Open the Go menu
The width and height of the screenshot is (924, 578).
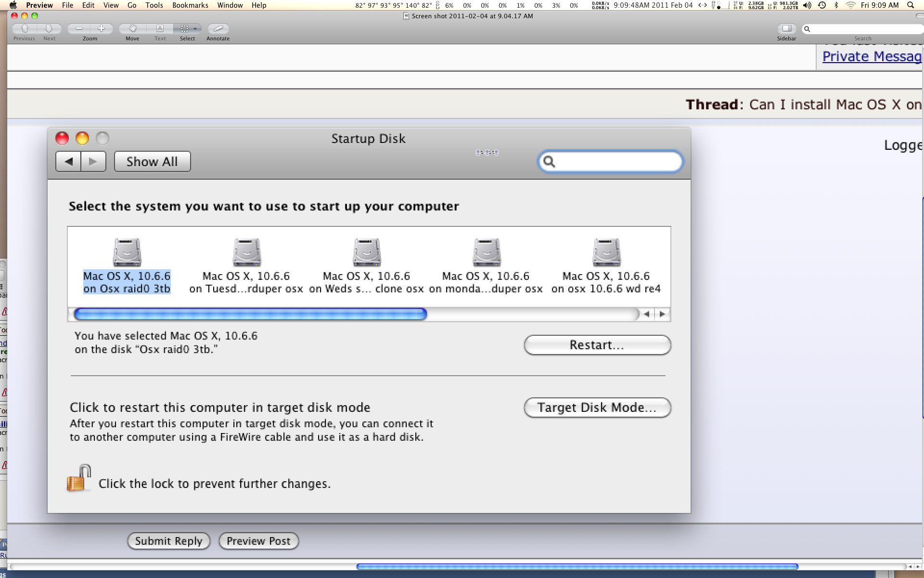click(x=132, y=5)
